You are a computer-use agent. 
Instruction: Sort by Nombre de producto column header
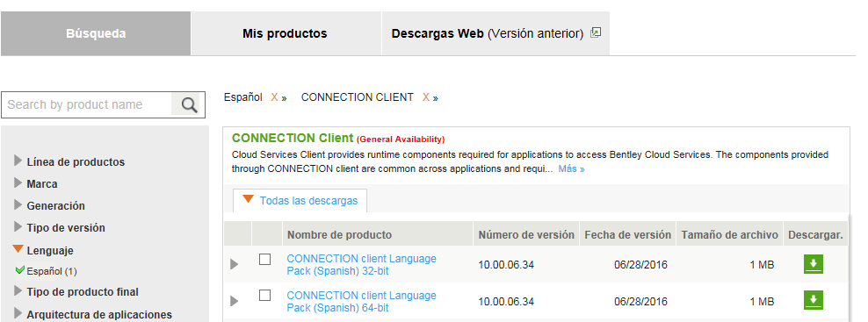coord(378,234)
